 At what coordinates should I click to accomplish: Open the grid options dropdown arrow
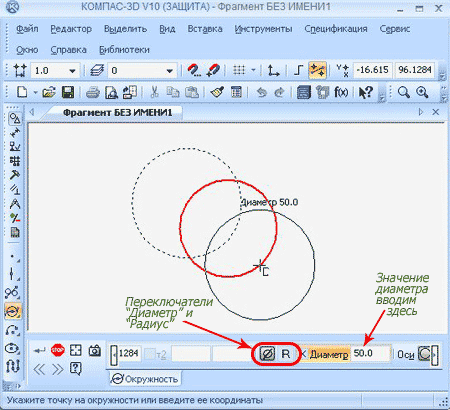tap(253, 70)
